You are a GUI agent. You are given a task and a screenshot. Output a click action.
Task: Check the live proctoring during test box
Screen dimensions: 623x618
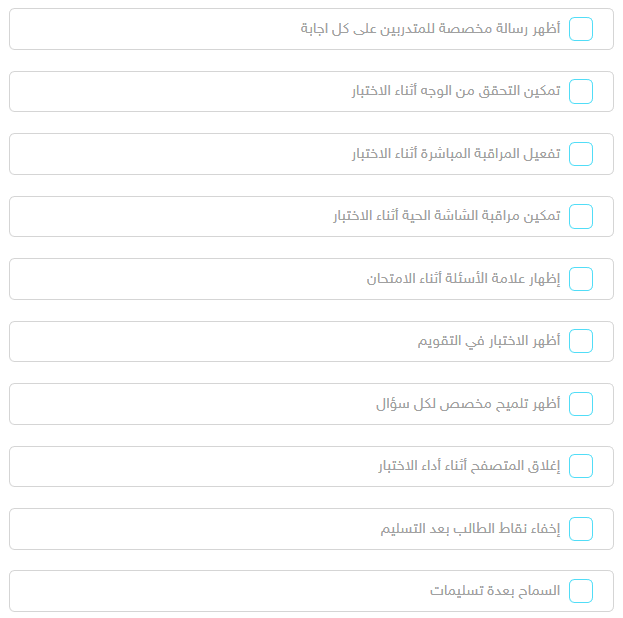point(581,154)
